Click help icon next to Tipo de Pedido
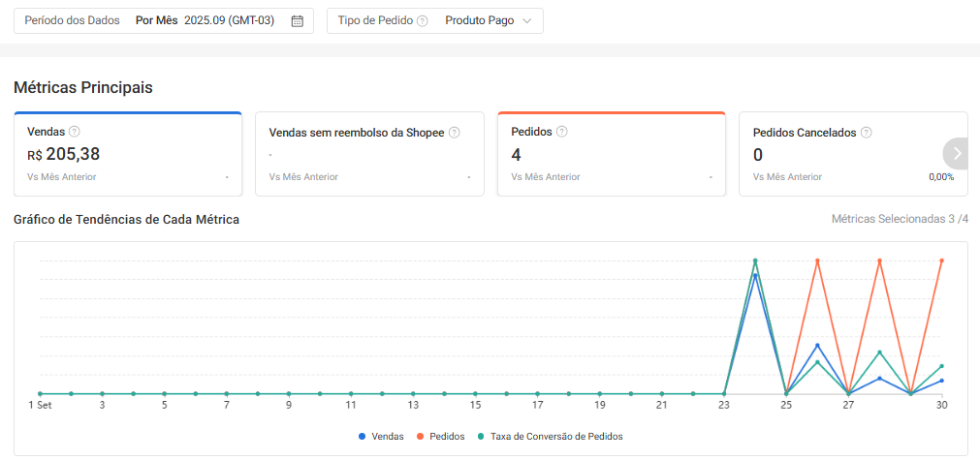The width and height of the screenshot is (980, 460). pyautogui.click(x=423, y=20)
